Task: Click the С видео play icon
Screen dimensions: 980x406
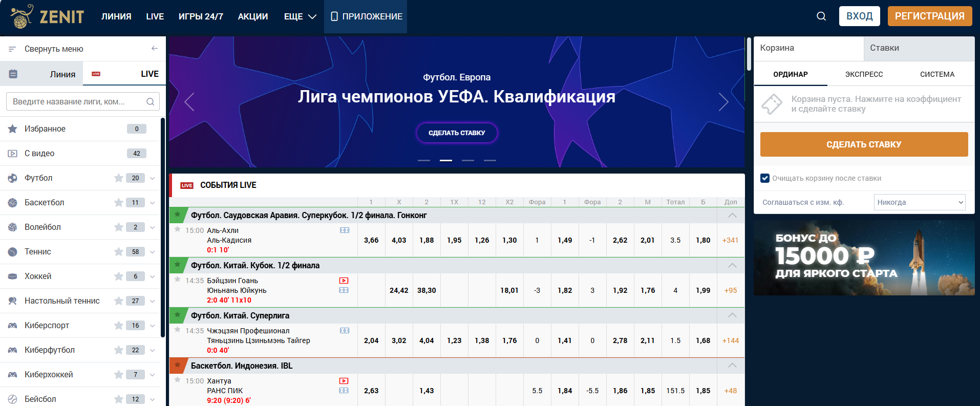Action: tap(13, 154)
